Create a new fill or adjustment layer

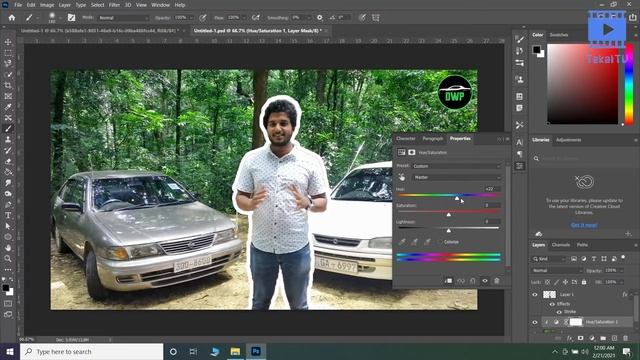click(592, 338)
